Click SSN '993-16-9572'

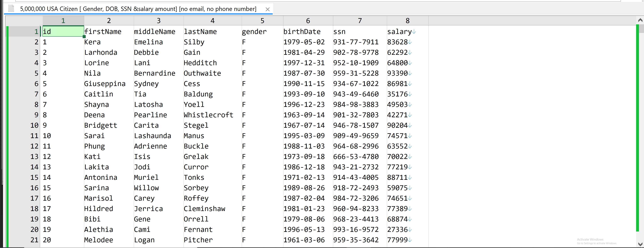coord(356,230)
